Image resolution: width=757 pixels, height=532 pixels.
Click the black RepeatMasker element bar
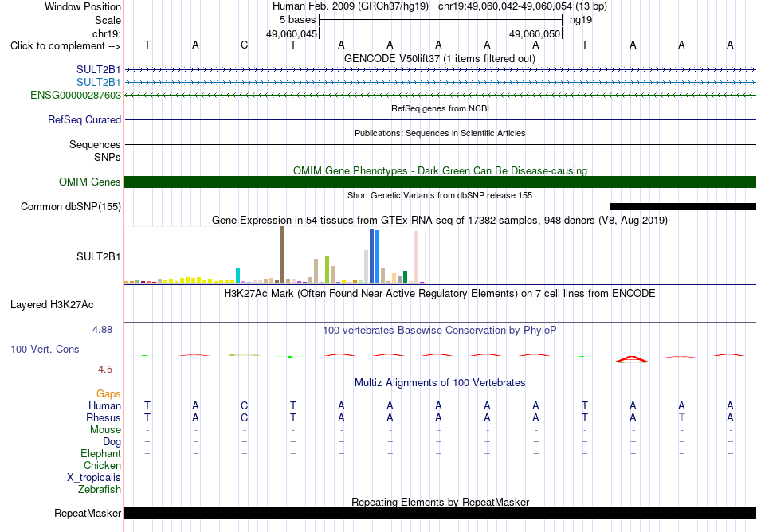coord(441,513)
